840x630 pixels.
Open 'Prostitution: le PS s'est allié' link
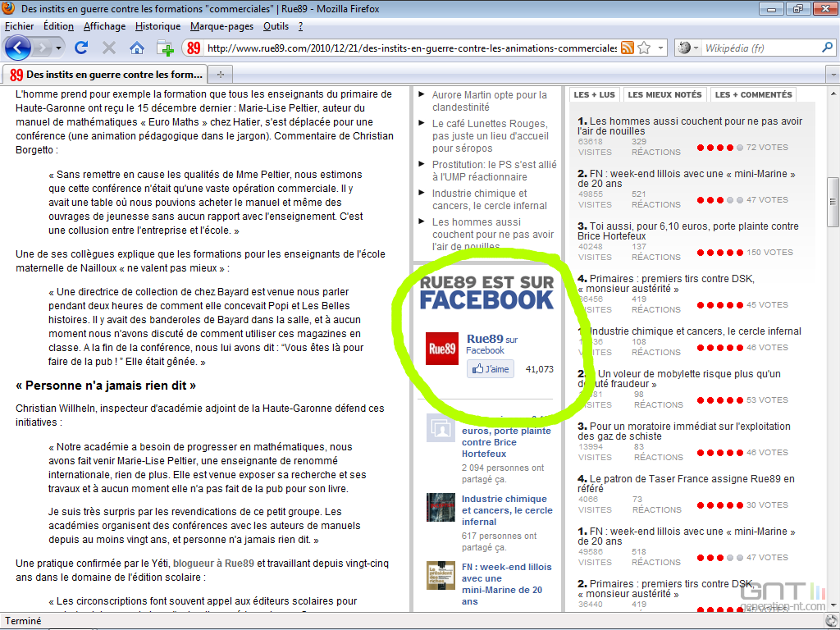[494, 171]
